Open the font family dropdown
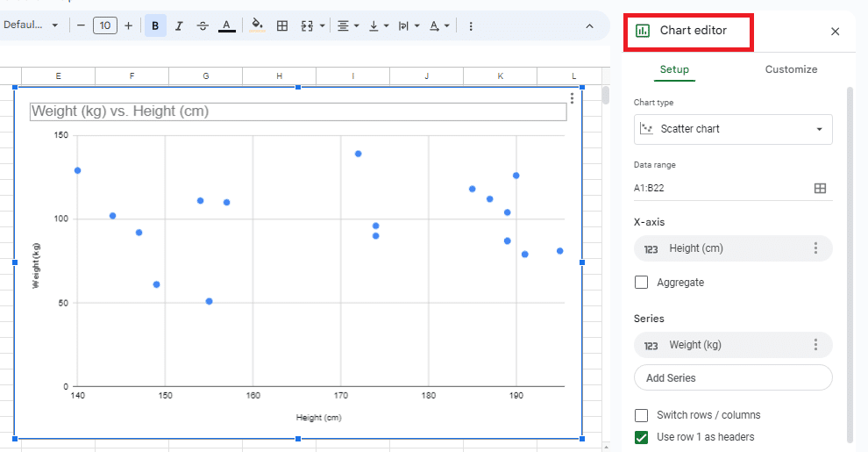868x452 pixels. tap(31, 26)
